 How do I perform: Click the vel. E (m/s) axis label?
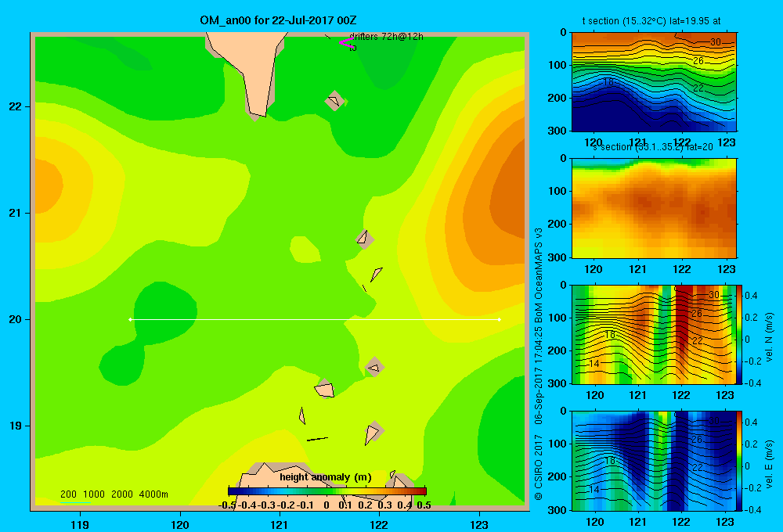(769, 464)
